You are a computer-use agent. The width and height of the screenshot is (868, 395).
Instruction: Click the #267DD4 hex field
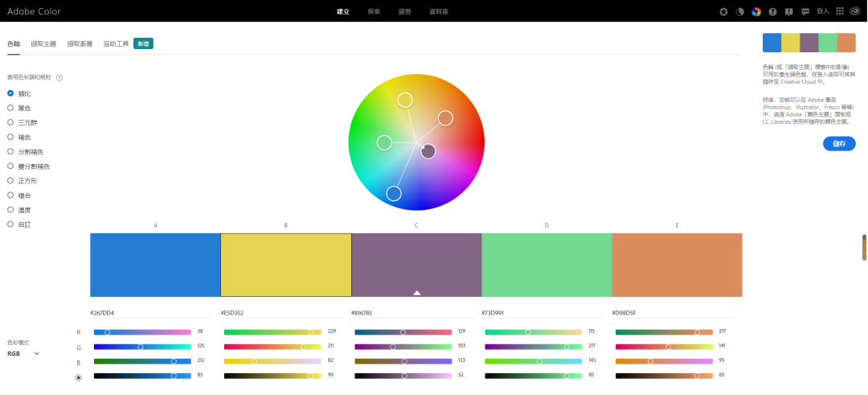tap(151, 314)
